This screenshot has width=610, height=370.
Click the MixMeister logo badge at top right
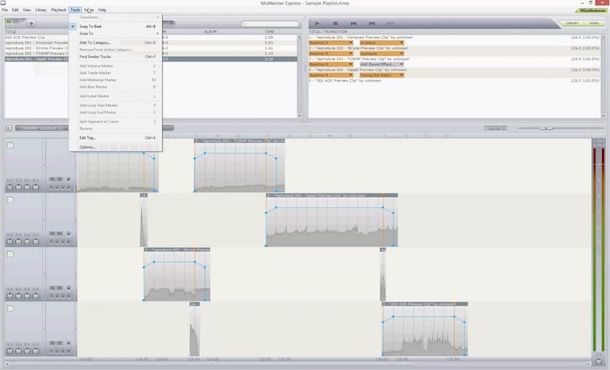592,11
